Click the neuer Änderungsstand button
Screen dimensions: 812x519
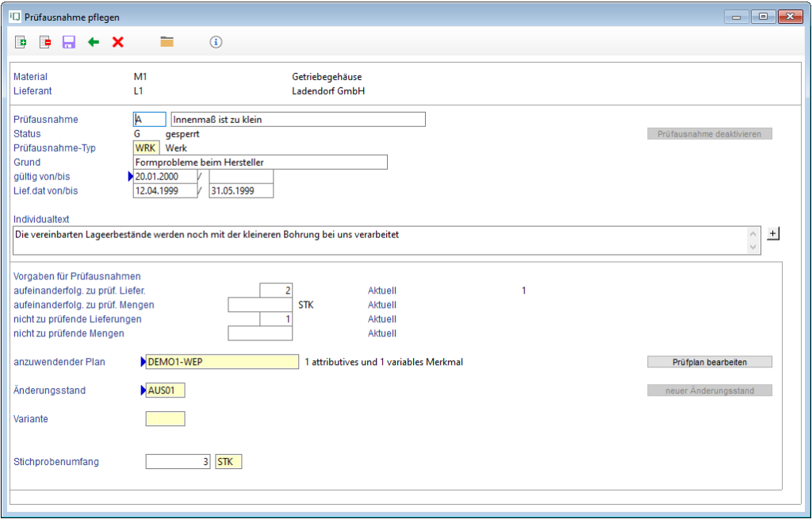710,390
